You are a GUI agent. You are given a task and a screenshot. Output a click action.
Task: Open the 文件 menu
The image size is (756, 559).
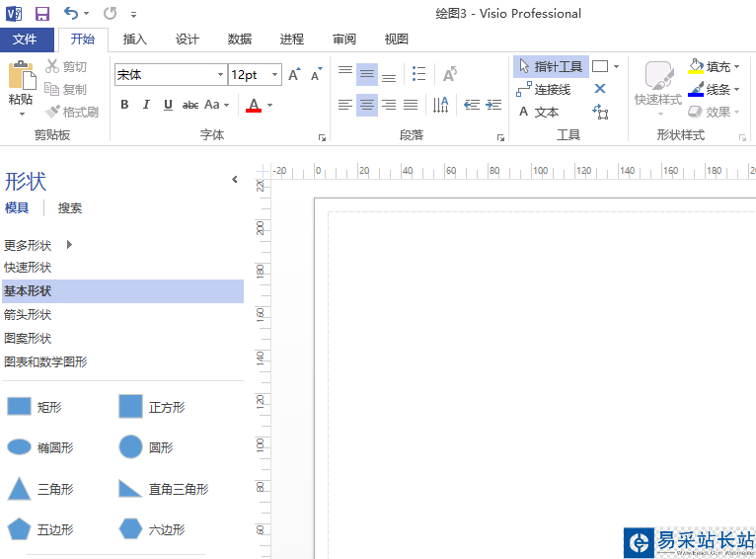coord(25,40)
